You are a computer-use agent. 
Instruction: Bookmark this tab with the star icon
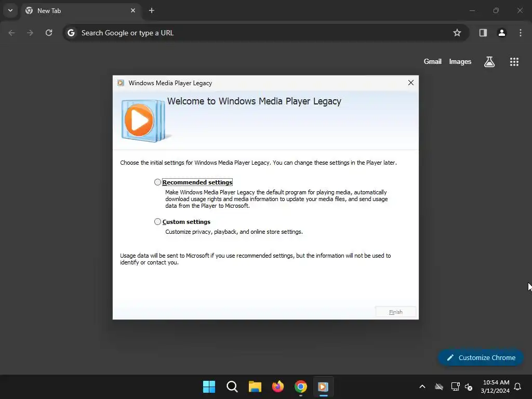coord(457,33)
